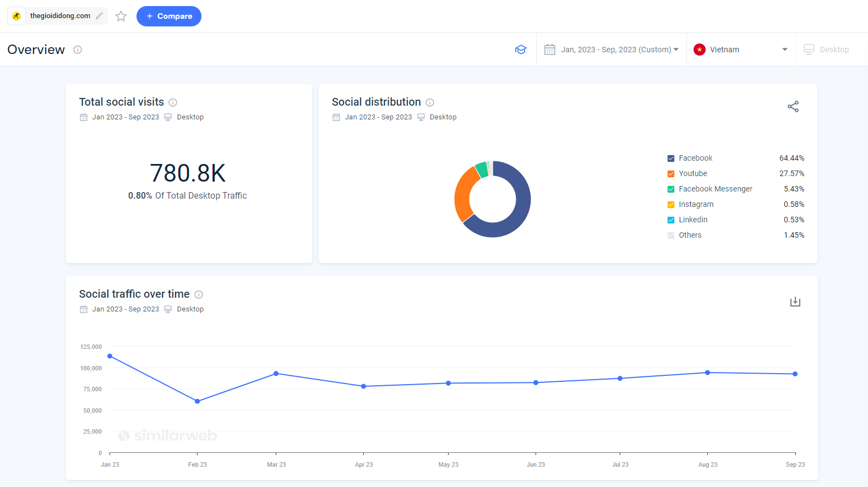Uncheck the Youtube legend checkbox
Image resolution: width=868 pixels, height=487 pixels.
(x=671, y=174)
